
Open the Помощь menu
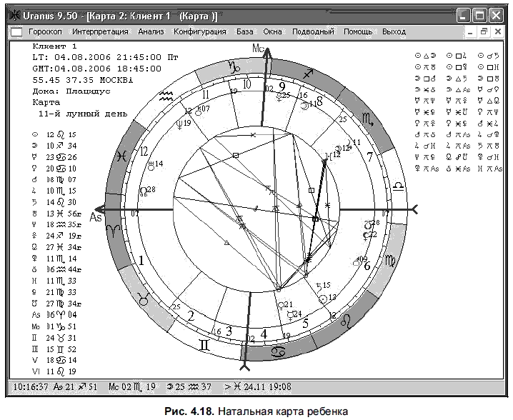pos(358,31)
